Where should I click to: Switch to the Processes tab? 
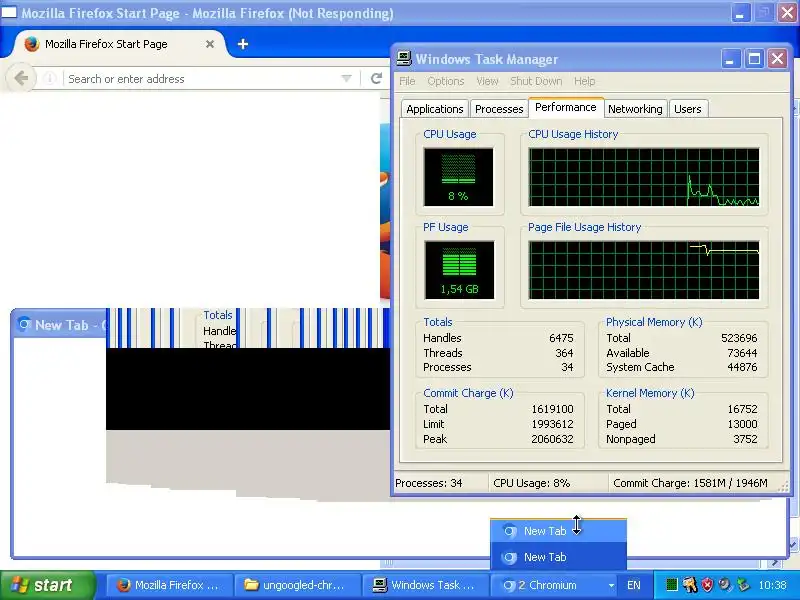pos(499,109)
